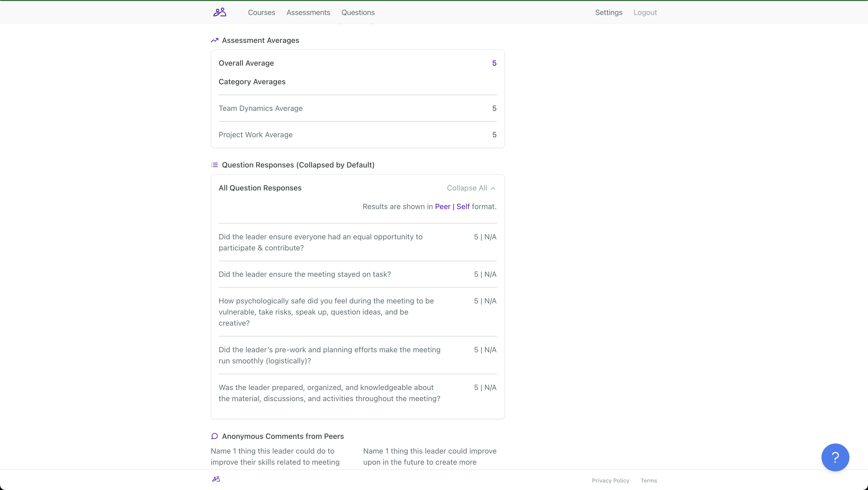
Task: Click the Collapse All chevron arrow
Action: [493, 188]
